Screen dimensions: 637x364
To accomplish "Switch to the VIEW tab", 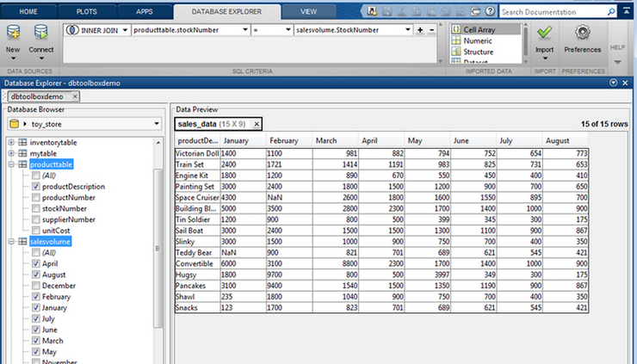I will click(x=308, y=12).
